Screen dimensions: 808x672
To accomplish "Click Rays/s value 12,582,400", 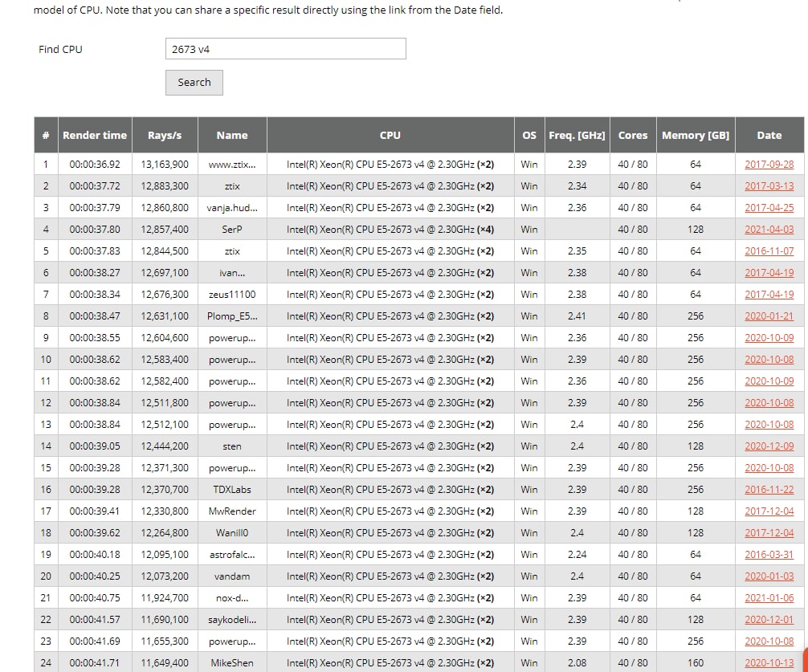I will pyautogui.click(x=165, y=381).
